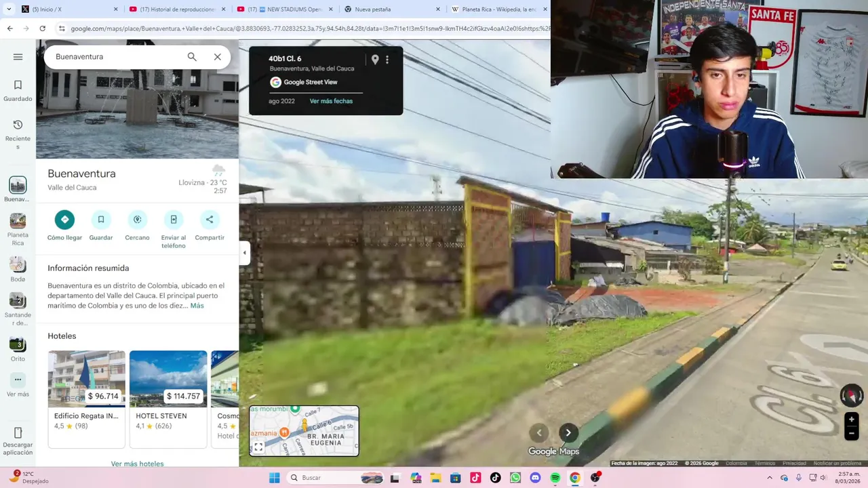Zoom in with the plus button
Viewport: 868px width, 488px height.
(852, 420)
